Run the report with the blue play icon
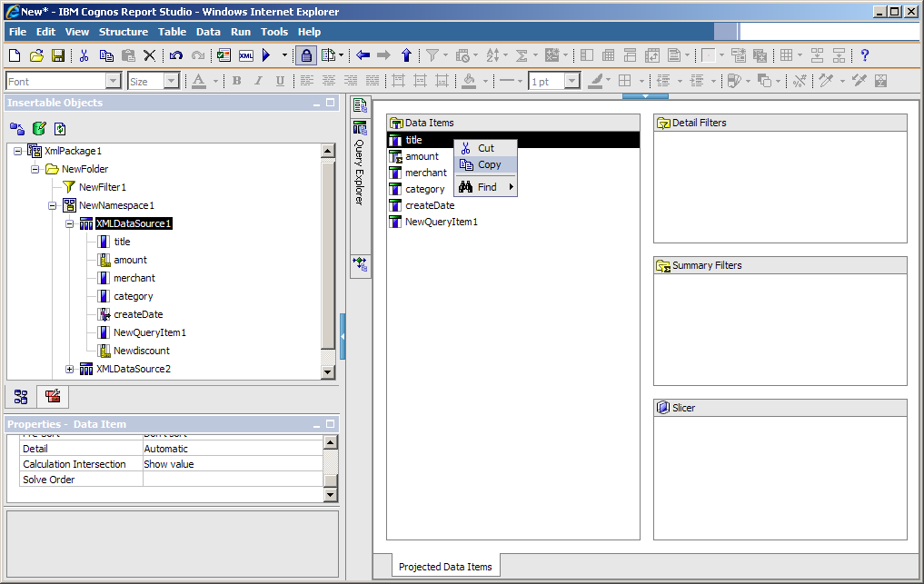This screenshot has height=584, width=924. 266,55
